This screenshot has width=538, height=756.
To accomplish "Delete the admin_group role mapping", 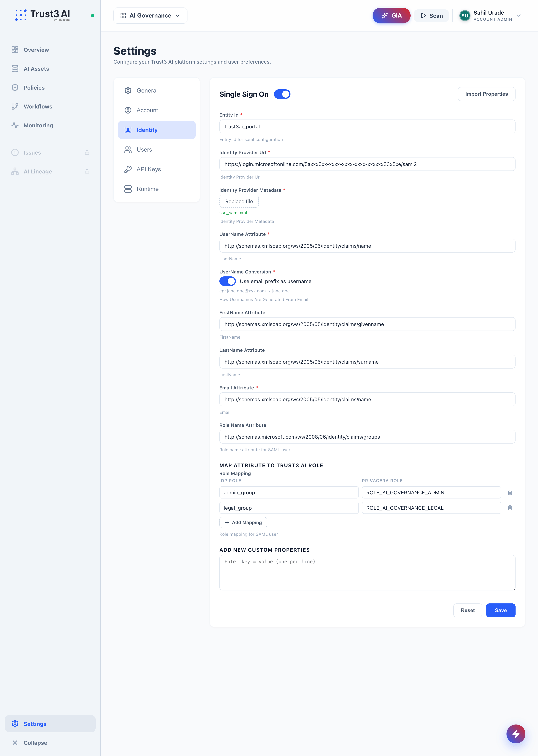I will click(x=510, y=492).
